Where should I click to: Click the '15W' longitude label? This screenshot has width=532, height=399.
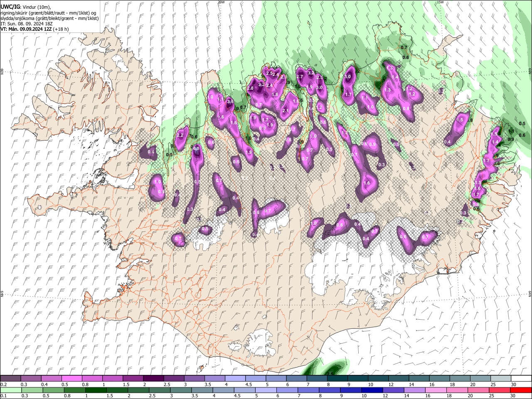point(441,2)
